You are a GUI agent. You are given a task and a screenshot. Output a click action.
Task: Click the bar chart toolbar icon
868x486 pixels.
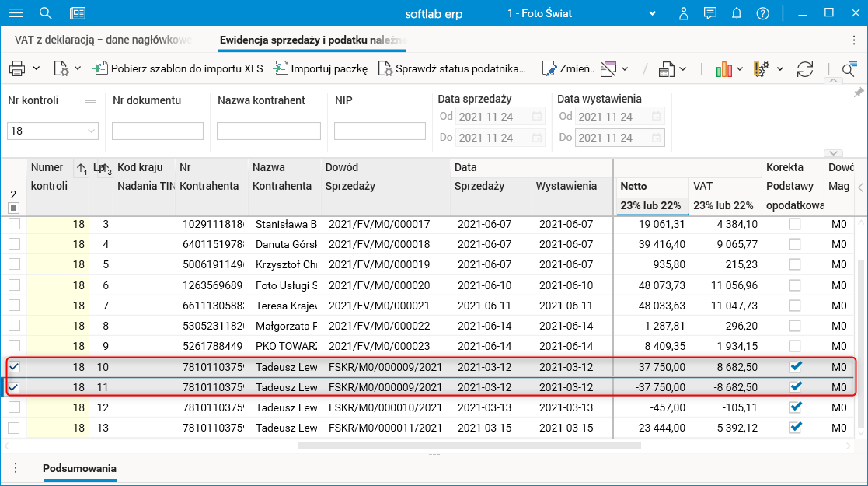click(724, 68)
